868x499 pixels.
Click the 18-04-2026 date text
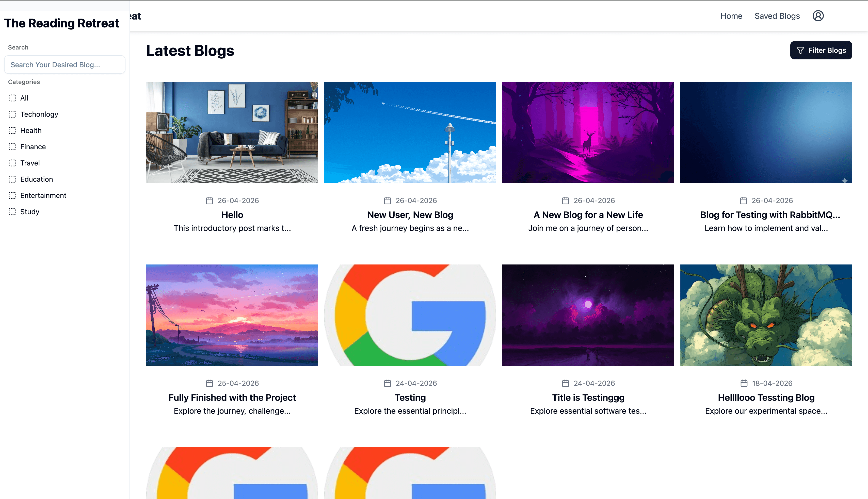coord(772,383)
